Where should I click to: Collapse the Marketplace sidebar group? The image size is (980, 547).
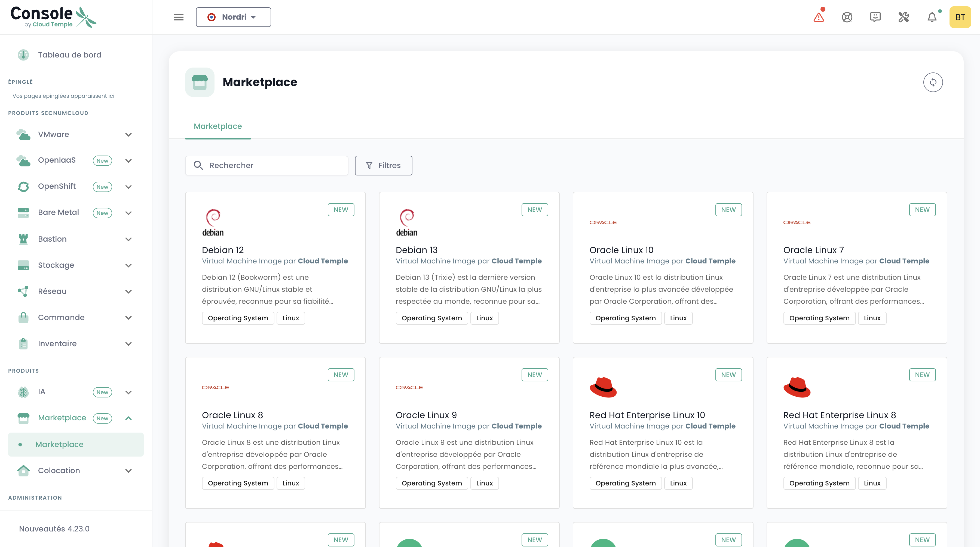coord(128,418)
